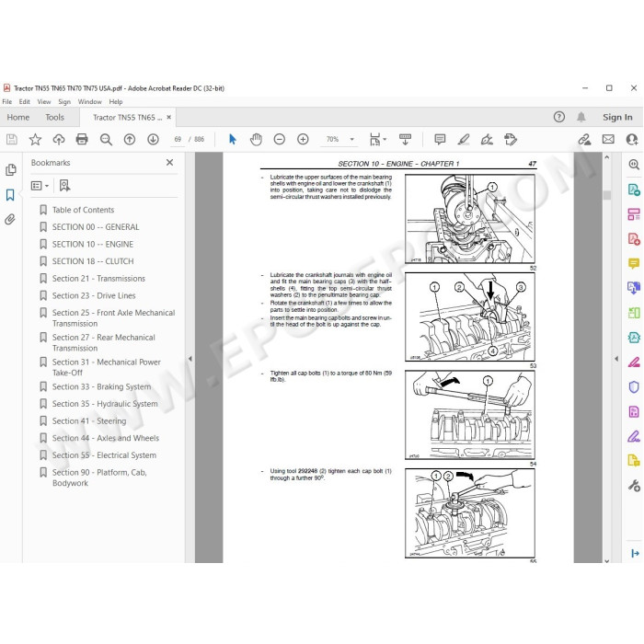
Task: Switch to the Home tab
Action: pyautogui.click(x=18, y=118)
